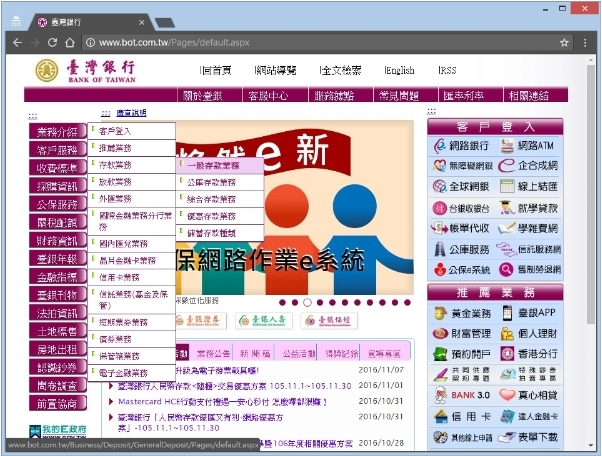
Task: Open the Mastercard HCE news link
Action: pos(223,401)
